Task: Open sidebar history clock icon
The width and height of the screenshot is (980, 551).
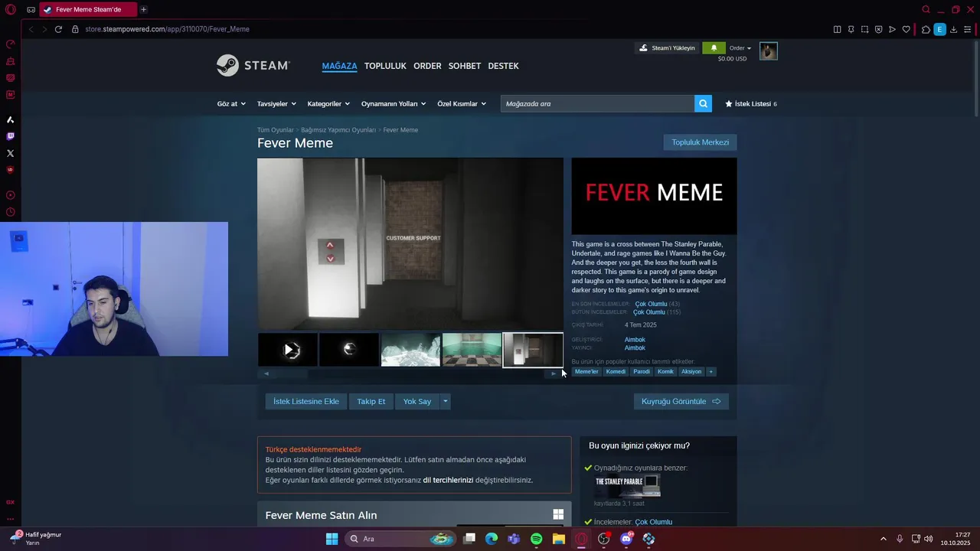Action: [x=10, y=212]
